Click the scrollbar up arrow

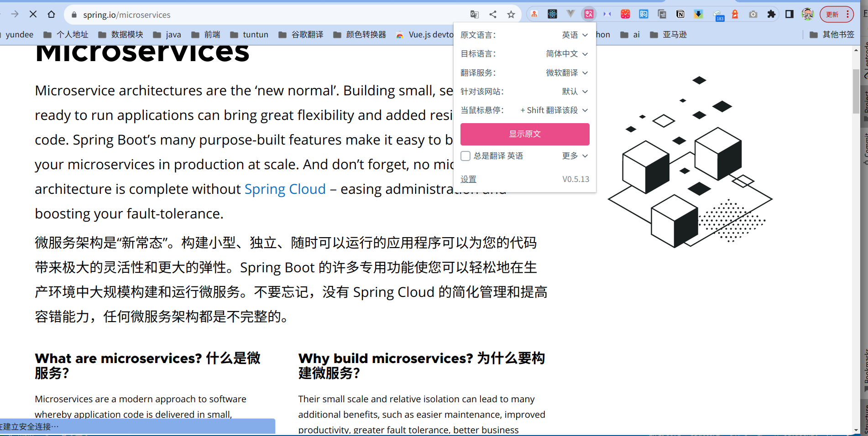point(856,50)
